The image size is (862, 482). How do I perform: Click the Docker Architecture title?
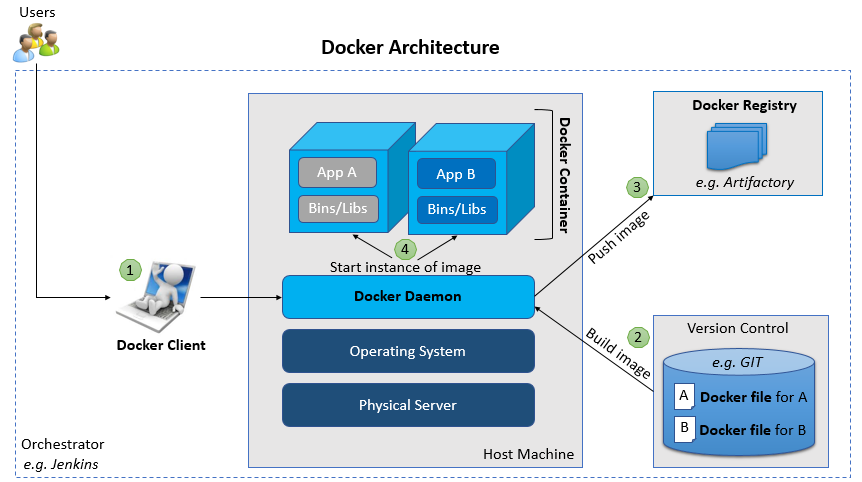tap(410, 47)
